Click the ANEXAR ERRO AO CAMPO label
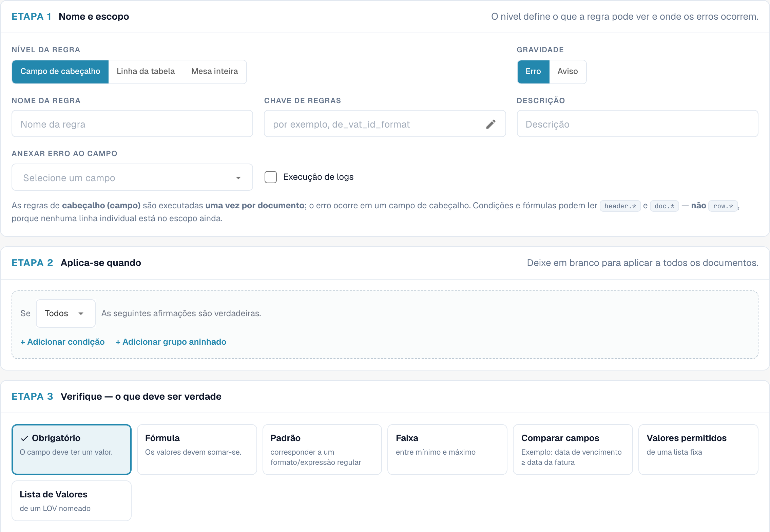This screenshot has height=532, width=770. pyautogui.click(x=64, y=154)
